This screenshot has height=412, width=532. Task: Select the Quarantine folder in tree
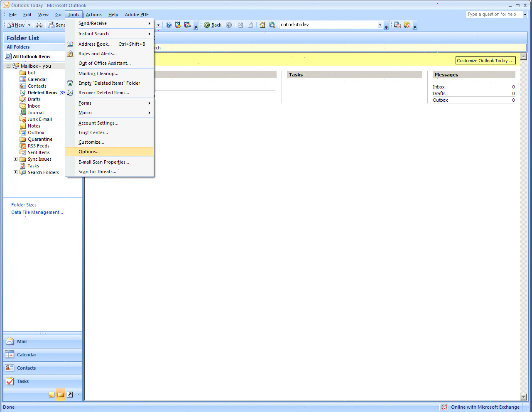point(40,140)
